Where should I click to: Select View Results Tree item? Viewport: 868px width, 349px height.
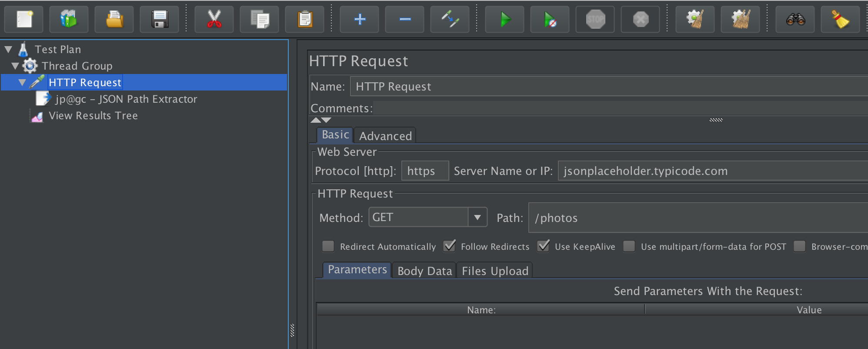pos(93,116)
